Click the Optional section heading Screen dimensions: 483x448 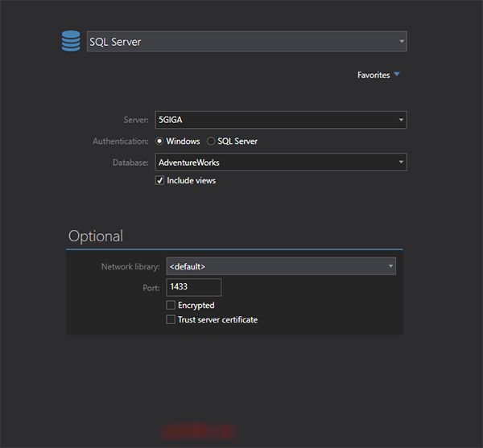(96, 236)
